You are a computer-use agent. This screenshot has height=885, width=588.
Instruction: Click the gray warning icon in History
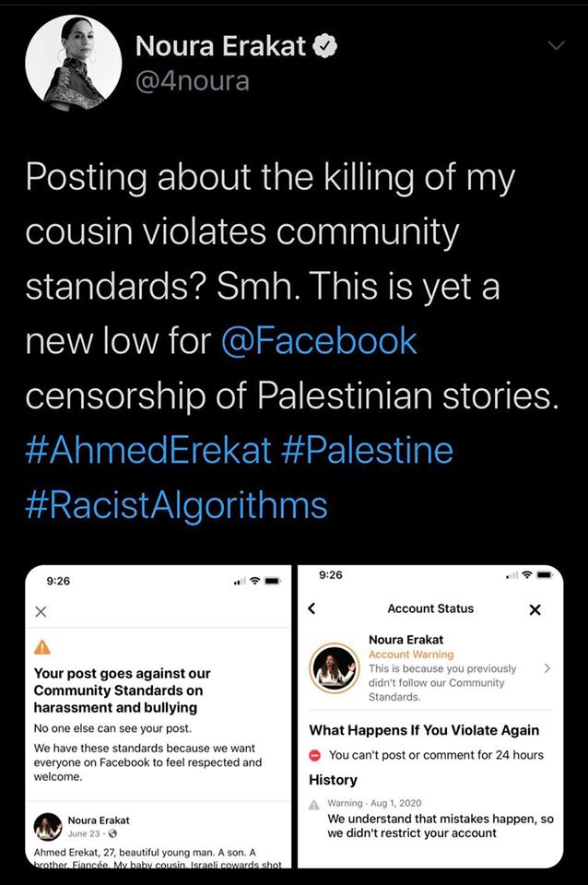(x=314, y=804)
